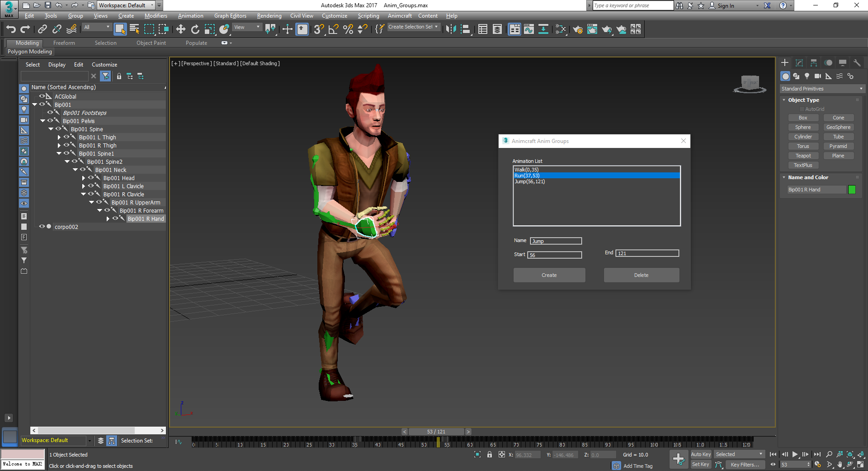
Task: Click the Create button in Anim Groups
Action: point(549,275)
